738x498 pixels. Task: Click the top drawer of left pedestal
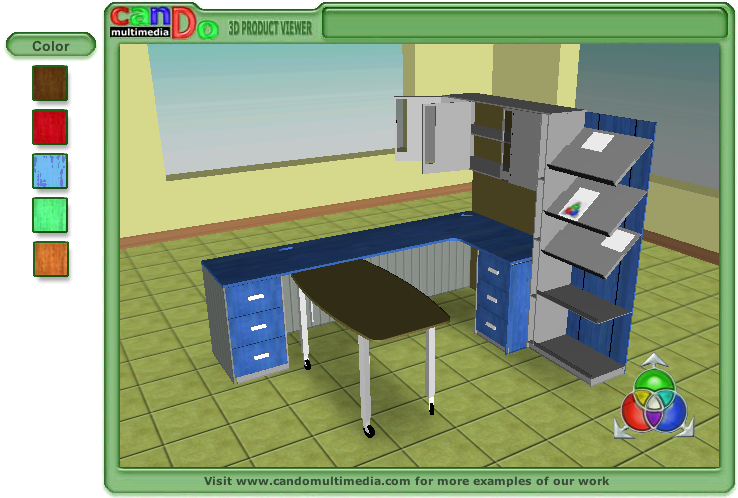(254, 298)
